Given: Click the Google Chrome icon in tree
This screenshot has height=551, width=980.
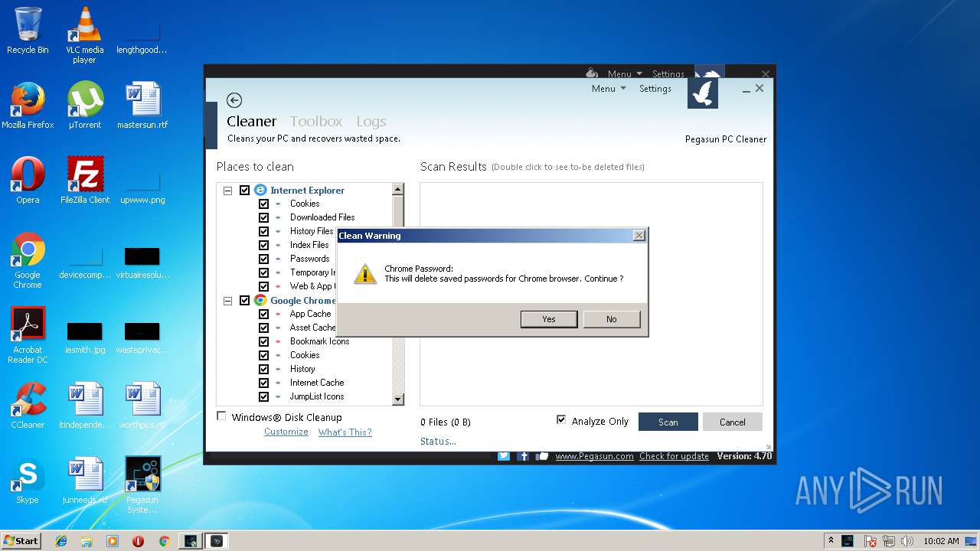Looking at the screenshot, I should coord(260,300).
